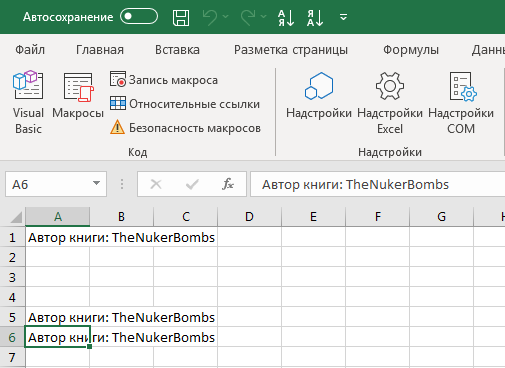Switch to the Данные tab
Image resolution: width=505 pixels, height=368 pixels.
[488, 50]
